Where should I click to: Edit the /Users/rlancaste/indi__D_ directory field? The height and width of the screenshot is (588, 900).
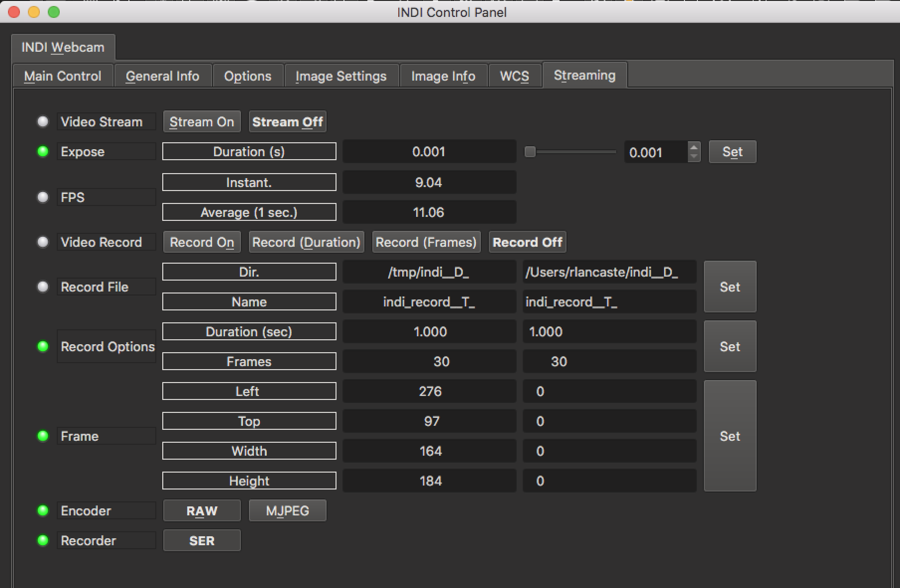point(609,272)
